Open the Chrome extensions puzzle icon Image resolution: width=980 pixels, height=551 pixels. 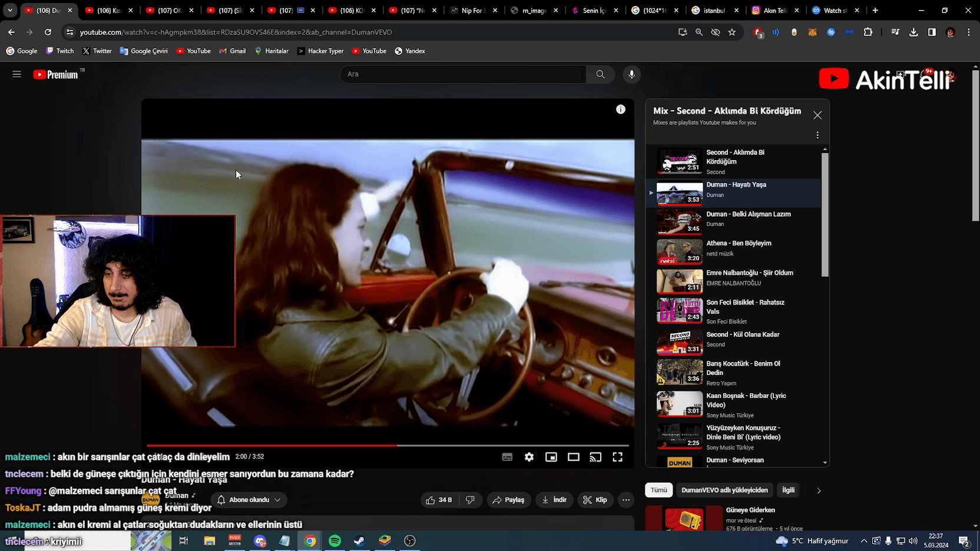pyautogui.click(x=868, y=32)
